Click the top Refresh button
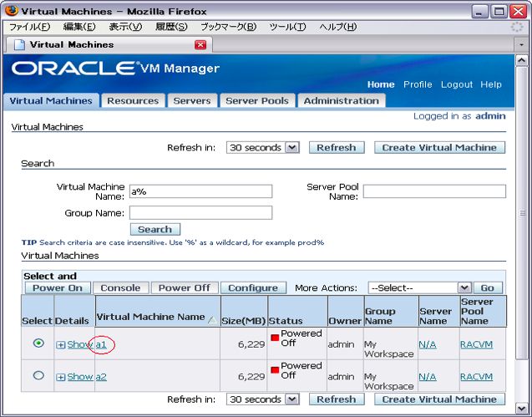 pyautogui.click(x=337, y=148)
